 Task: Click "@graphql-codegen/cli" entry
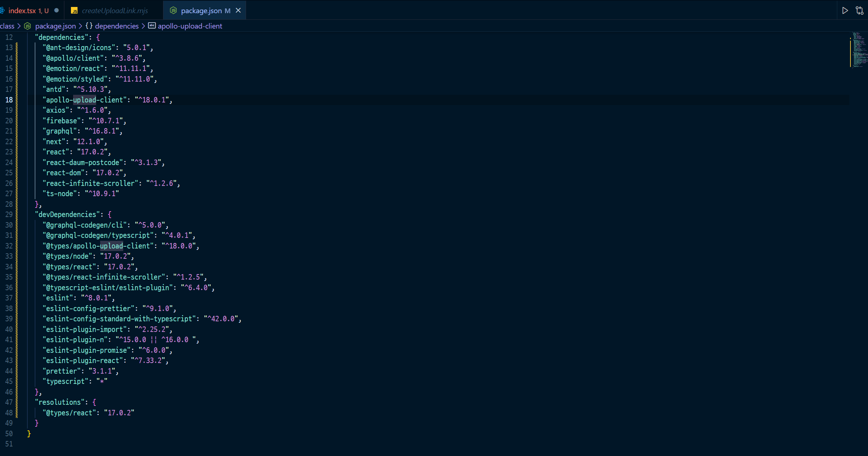pyautogui.click(x=85, y=225)
